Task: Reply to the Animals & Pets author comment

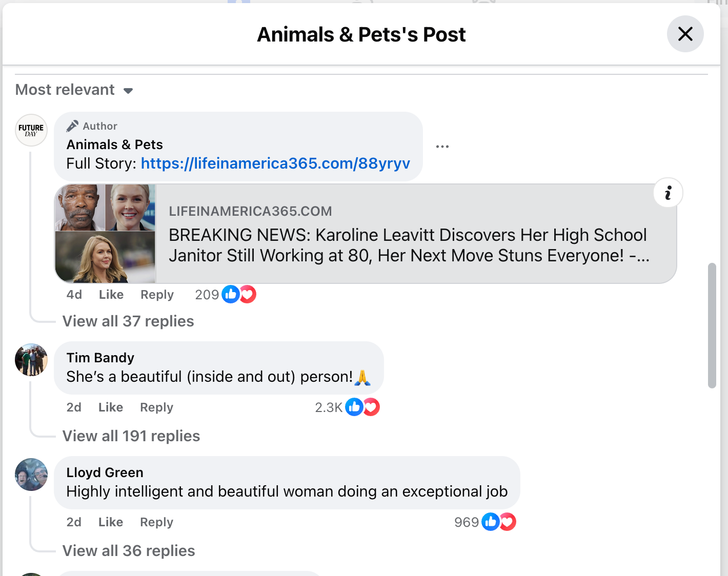Action: (157, 295)
